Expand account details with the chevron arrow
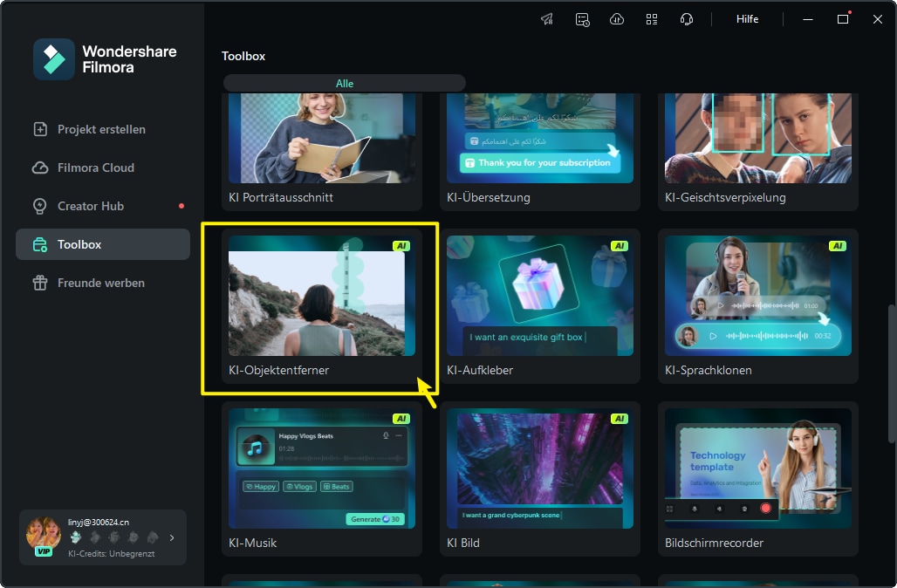This screenshot has width=897, height=588. (172, 537)
